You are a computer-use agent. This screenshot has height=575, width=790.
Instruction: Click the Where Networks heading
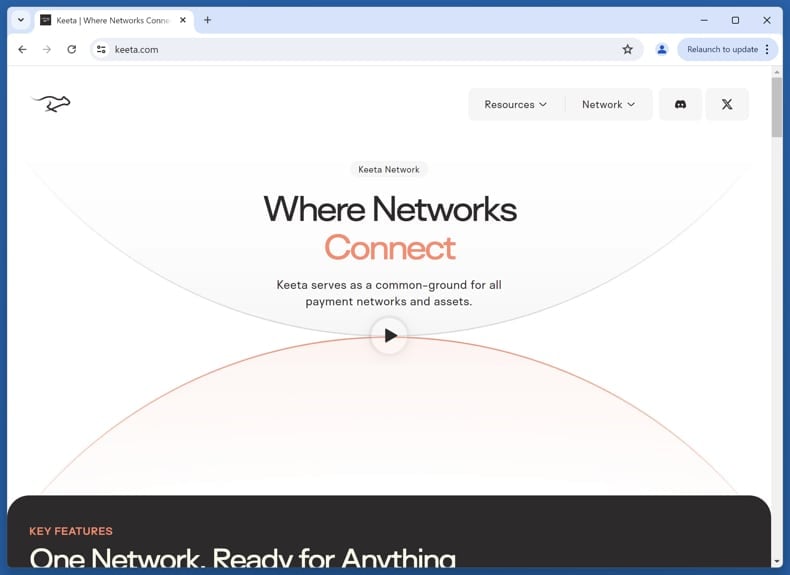(x=390, y=209)
